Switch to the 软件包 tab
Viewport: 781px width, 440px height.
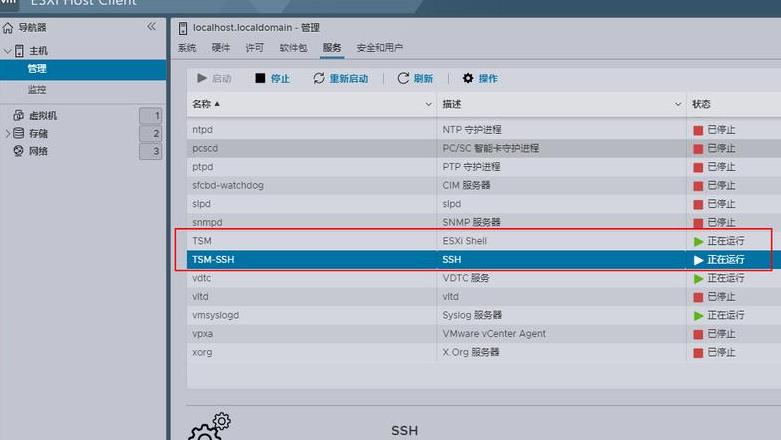[293, 48]
